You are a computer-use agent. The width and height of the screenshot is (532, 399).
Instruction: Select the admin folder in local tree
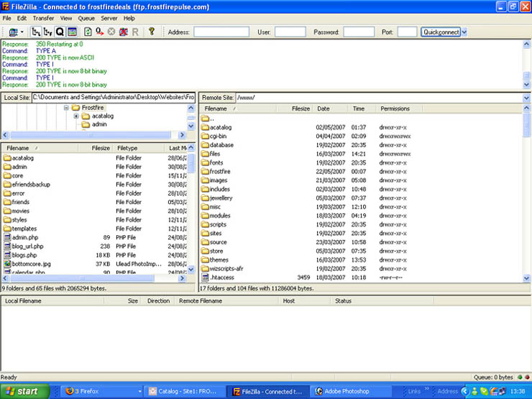[95, 124]
